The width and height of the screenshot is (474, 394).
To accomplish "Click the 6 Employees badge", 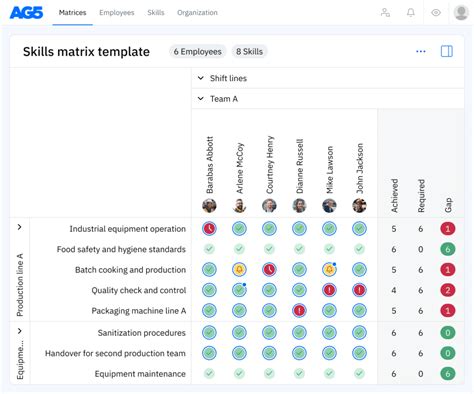I will tap(197, 52).
